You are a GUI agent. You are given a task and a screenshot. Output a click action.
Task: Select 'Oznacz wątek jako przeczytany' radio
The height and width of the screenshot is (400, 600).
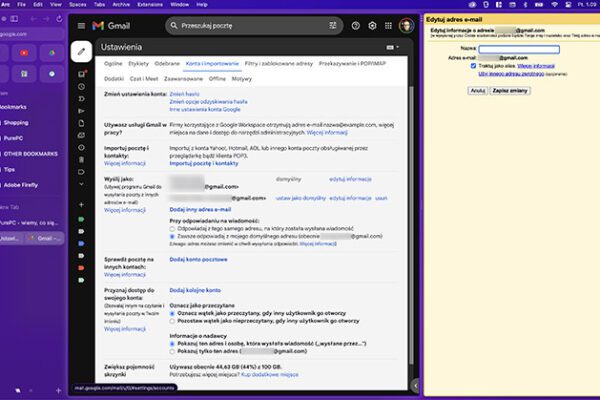click(x=172, y=313)
